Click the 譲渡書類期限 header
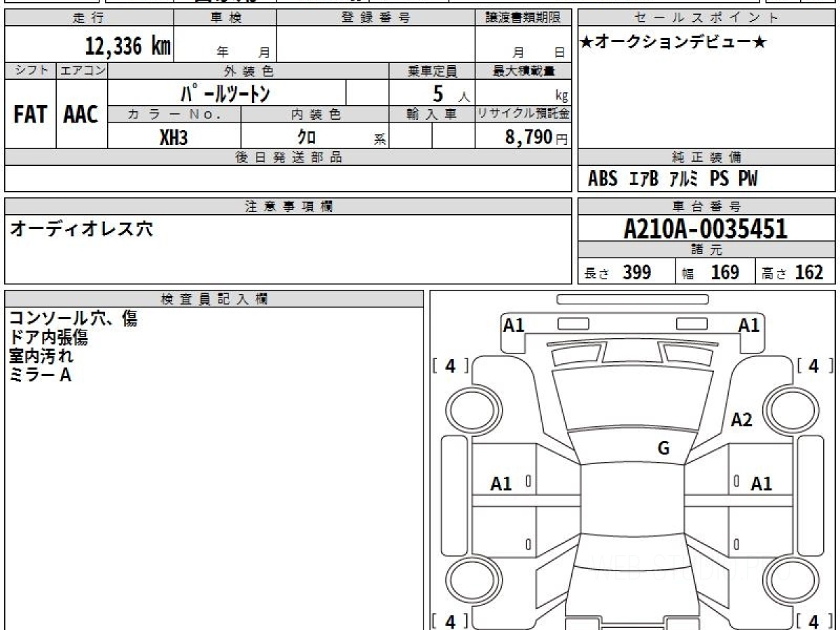 523,18
